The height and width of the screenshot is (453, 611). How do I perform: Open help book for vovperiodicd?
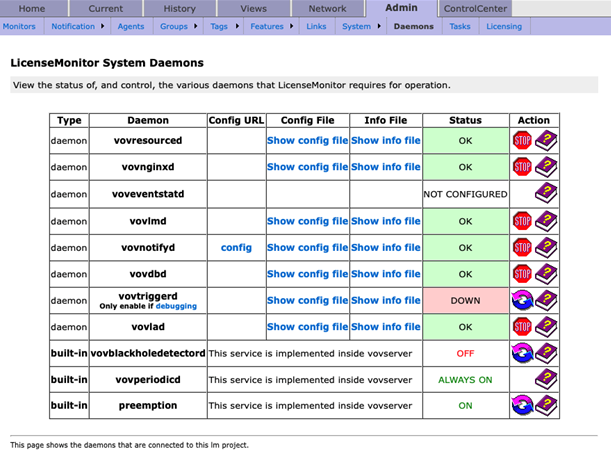point(547,380)
